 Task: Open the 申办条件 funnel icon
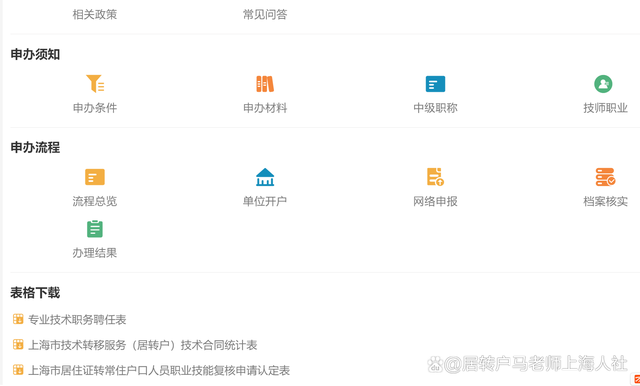[95, 84]
